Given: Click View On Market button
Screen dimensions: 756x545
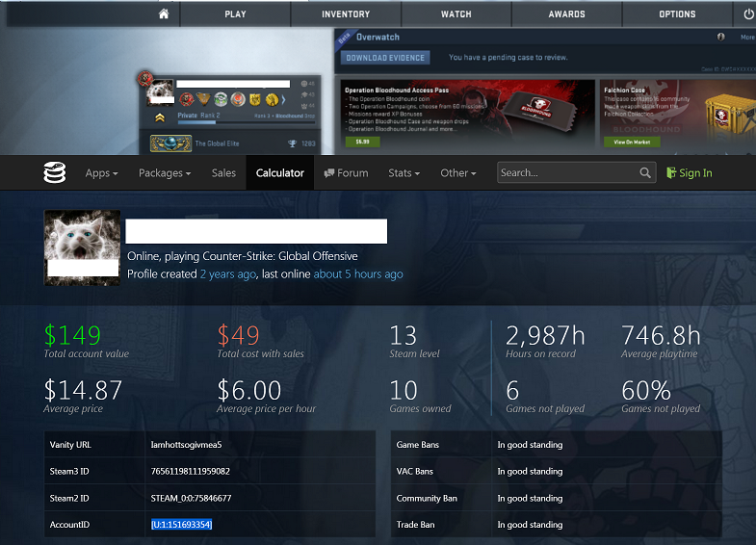Looking at the screenshot, I should pyautogui.click(x=632, y=142).
